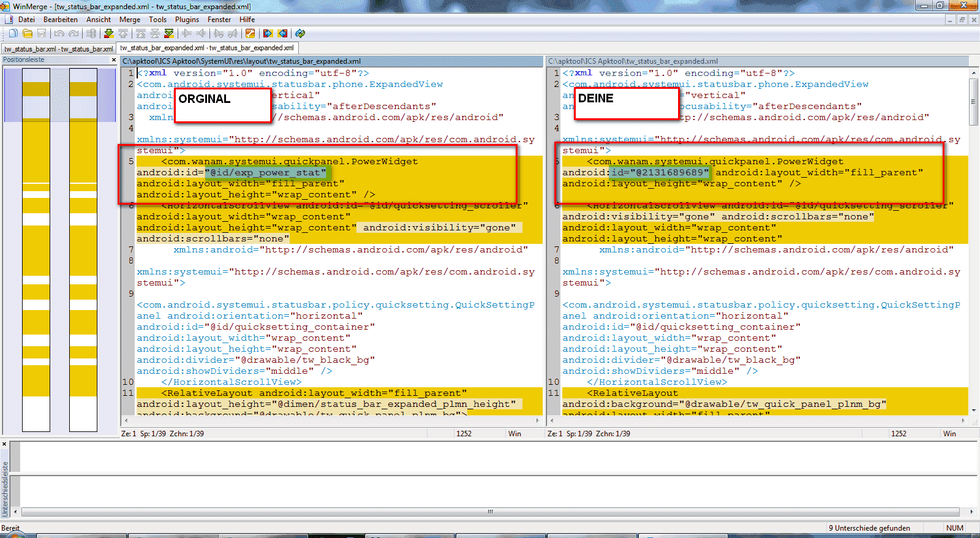
Task: Undo the last change
Action: [59, 33]
